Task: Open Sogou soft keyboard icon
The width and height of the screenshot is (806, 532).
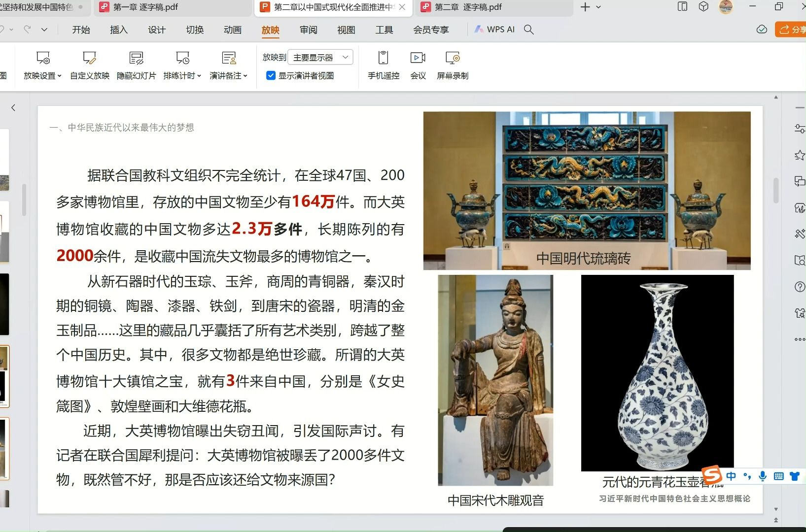Action: 779,476
